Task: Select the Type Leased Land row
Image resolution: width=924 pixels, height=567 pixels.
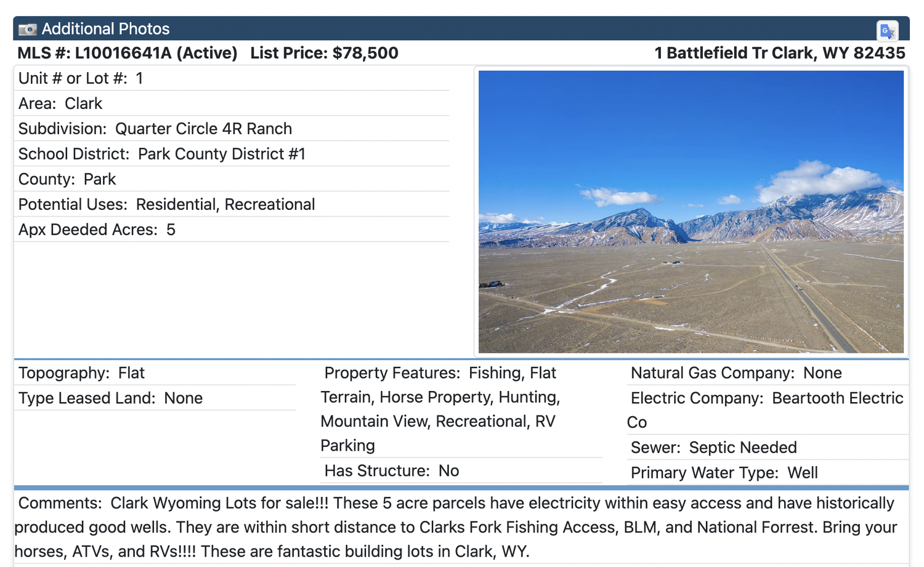Action: (x=155, y=398)
